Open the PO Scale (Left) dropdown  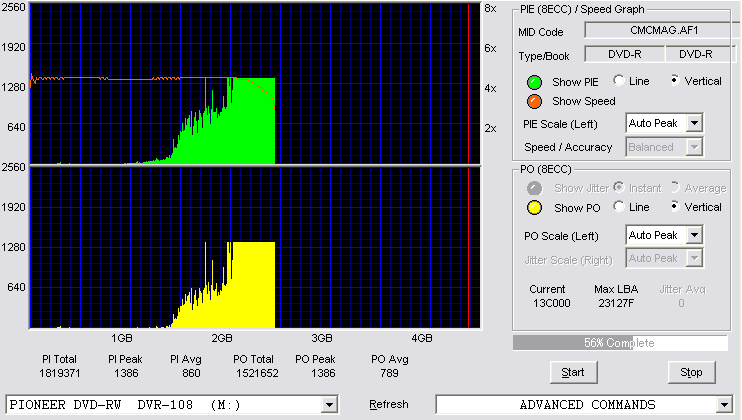(x=694, y=235)
